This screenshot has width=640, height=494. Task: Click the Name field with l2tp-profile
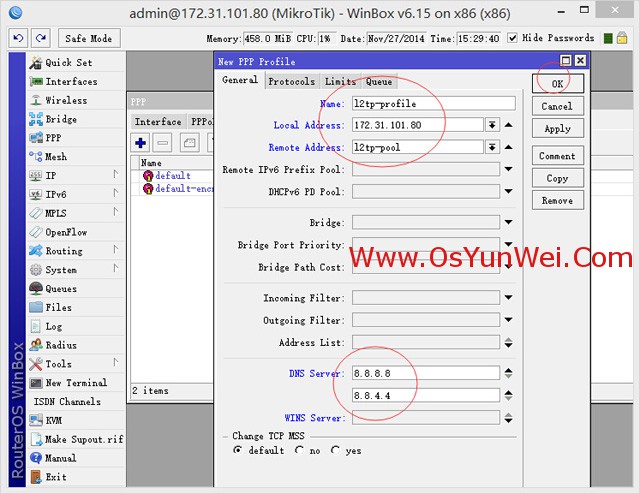[433, 103]
